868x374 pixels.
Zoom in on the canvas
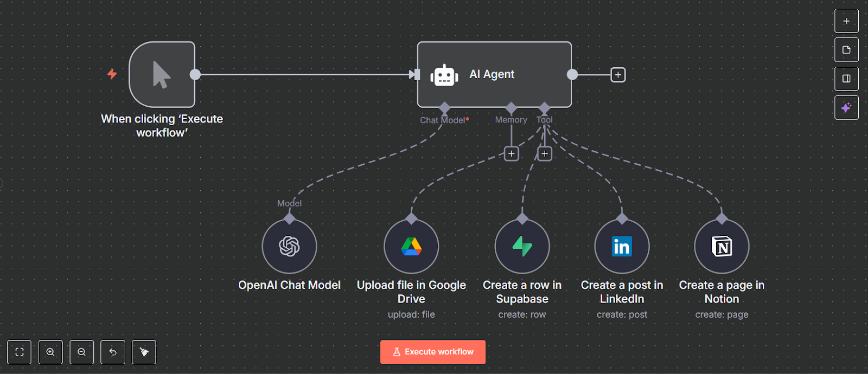coord(50,352)
